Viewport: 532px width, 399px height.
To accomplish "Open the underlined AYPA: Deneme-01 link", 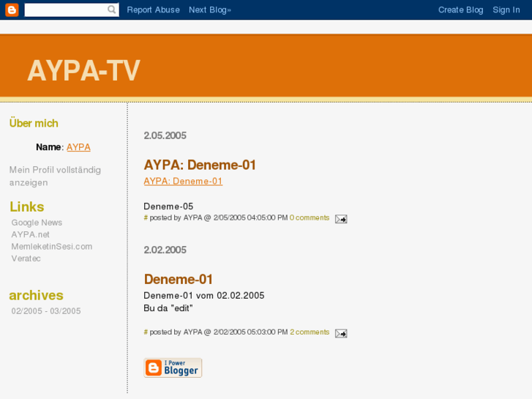I will pyautogui.click(x=183, y=181).
